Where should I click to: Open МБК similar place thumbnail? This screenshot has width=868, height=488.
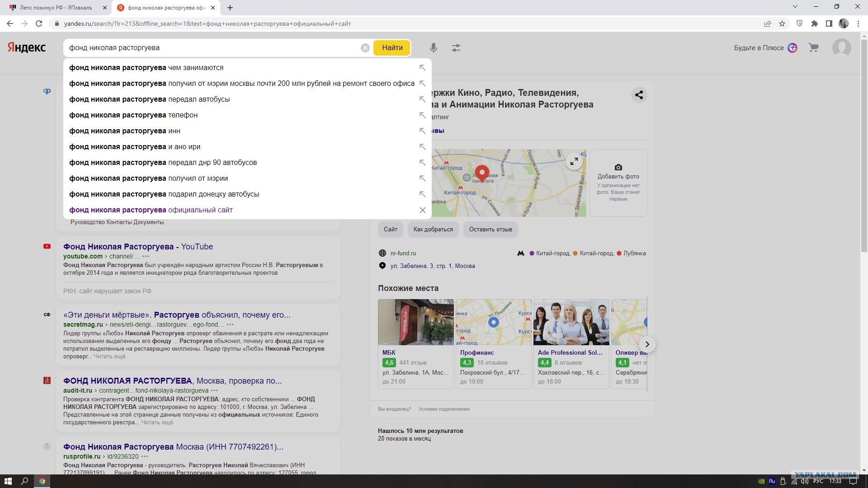[416, 322]
